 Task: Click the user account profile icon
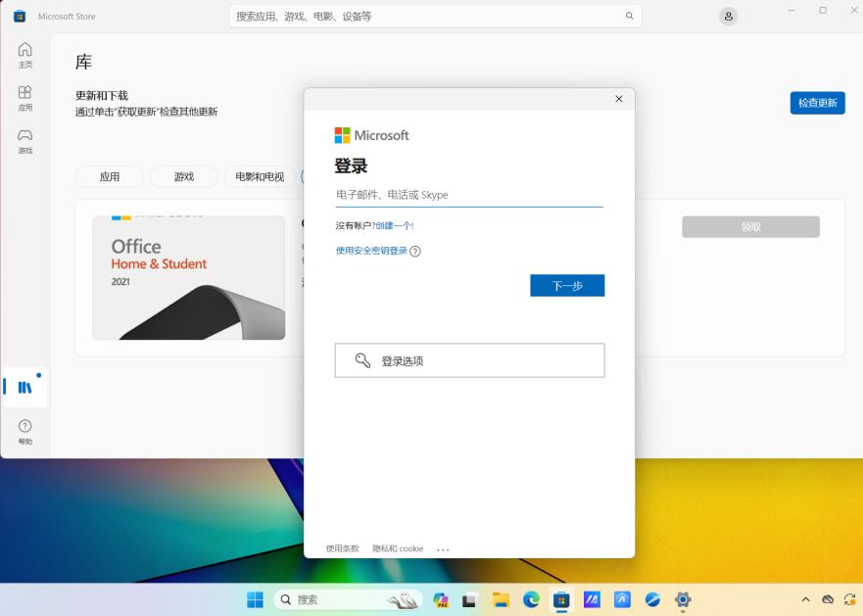[x=728, y=17]
